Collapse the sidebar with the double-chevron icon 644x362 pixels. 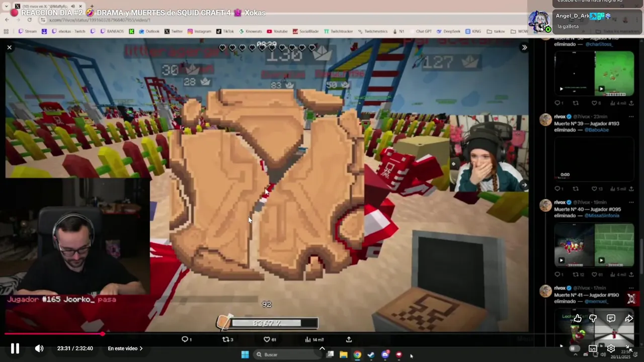(524, 48)
